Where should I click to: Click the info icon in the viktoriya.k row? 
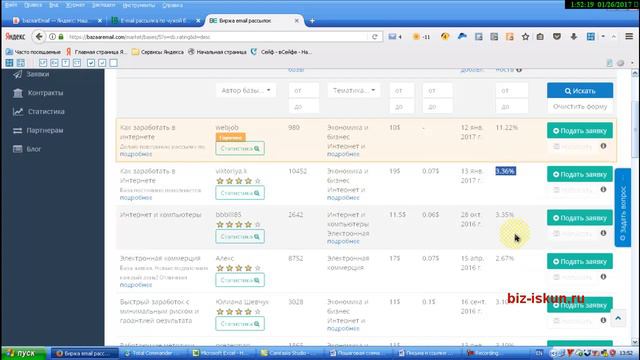point(603,189)
